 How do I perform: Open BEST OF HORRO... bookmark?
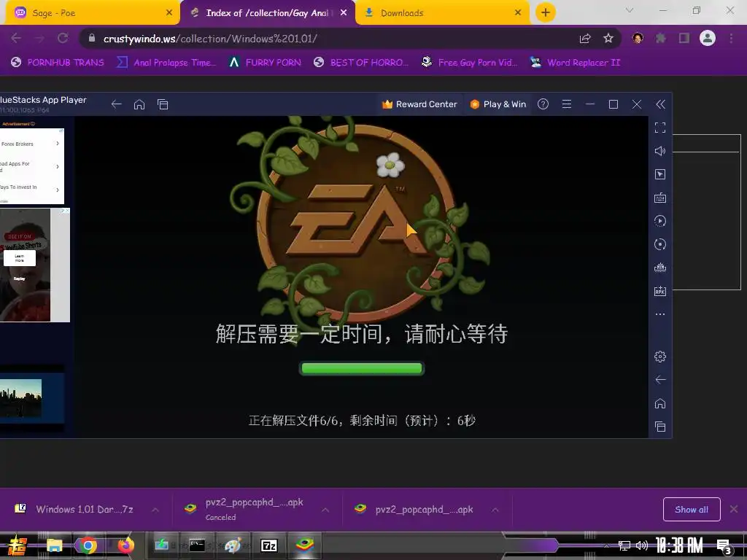pyautogui.click(x=361, y=63)
